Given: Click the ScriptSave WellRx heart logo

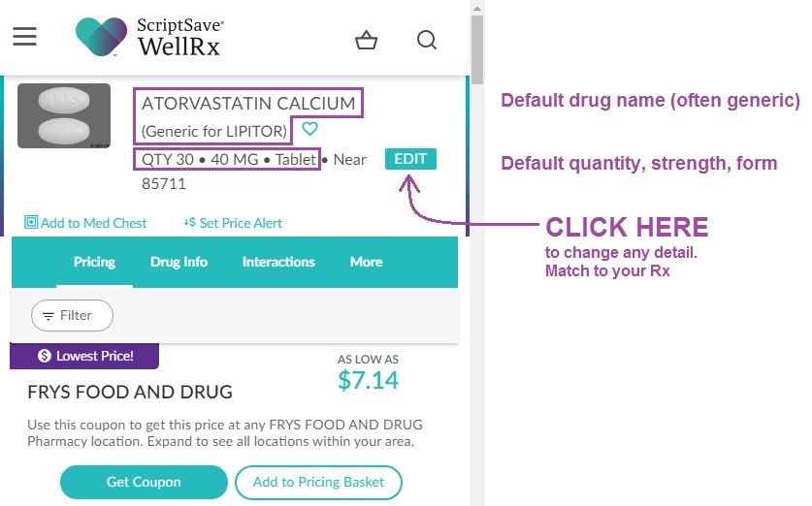Looking at the screenshot, I should pos(101,37).
